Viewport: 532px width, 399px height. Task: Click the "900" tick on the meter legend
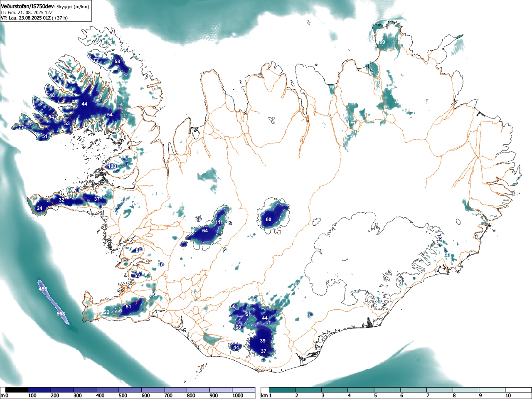point(213,395)
